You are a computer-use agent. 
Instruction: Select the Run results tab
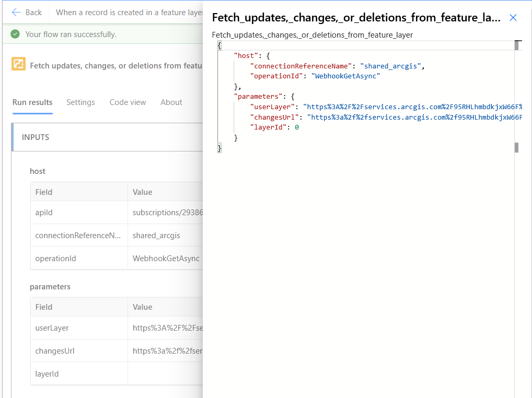[x=32, y=102]
